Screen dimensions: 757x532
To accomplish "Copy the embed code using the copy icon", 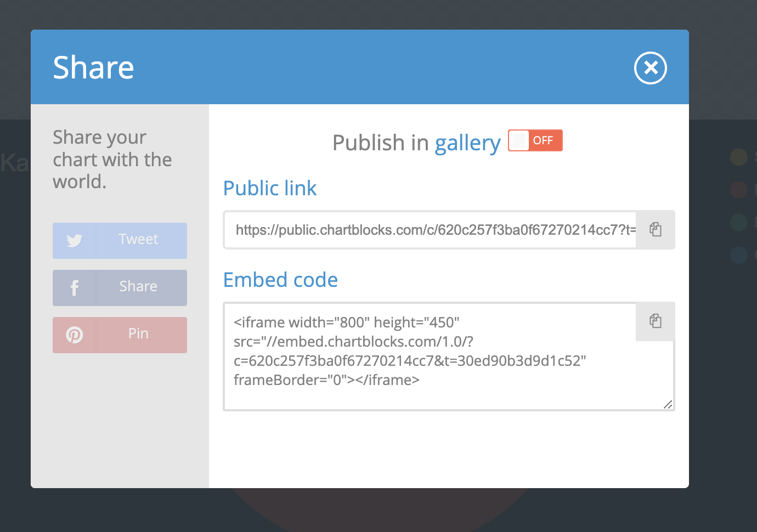I will click(655, 321).
